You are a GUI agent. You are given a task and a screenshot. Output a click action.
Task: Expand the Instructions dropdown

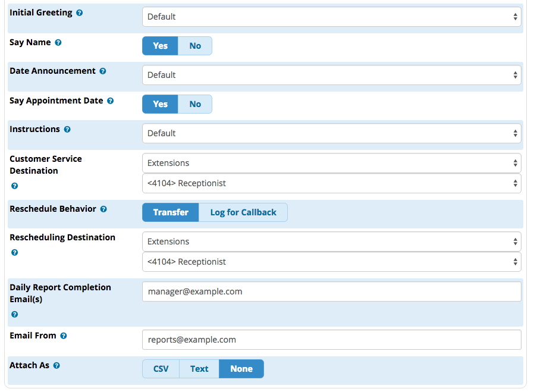pos(332,133)
